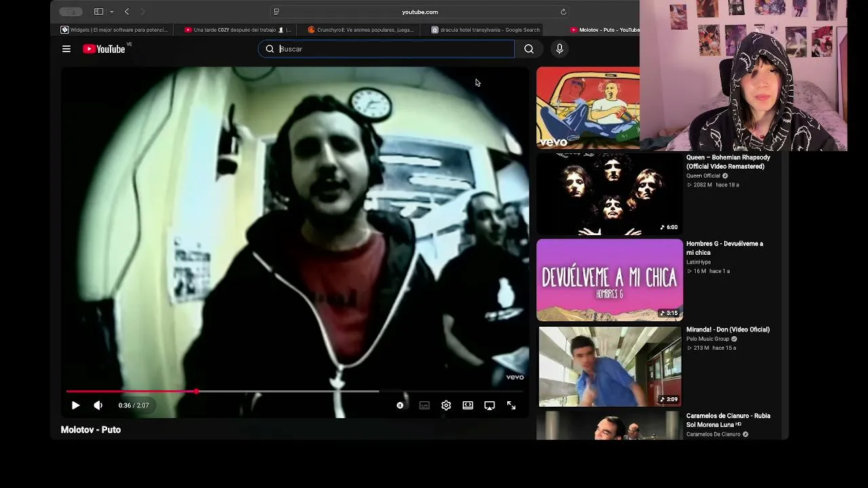Open the page settings icon in address bar
868x488 pixels.
276,12
